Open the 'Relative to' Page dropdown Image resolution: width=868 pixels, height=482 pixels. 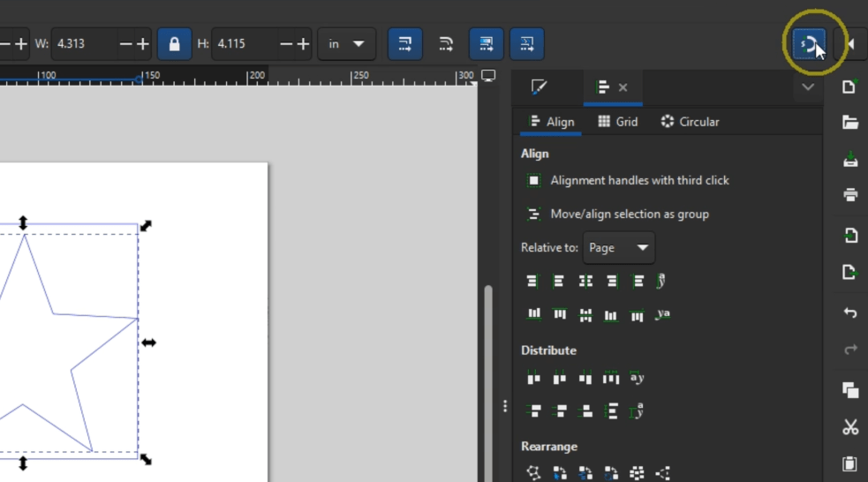tap(619, 248)
